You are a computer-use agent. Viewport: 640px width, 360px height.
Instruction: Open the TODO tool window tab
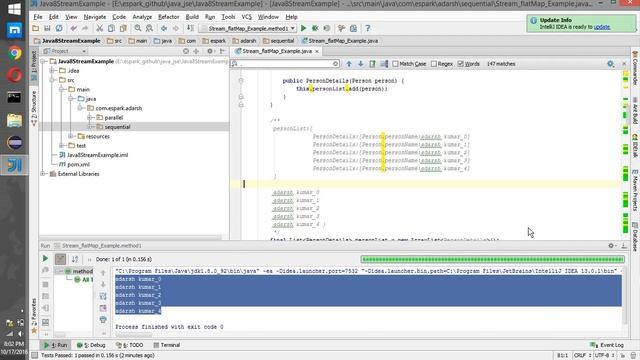[129, 345]
